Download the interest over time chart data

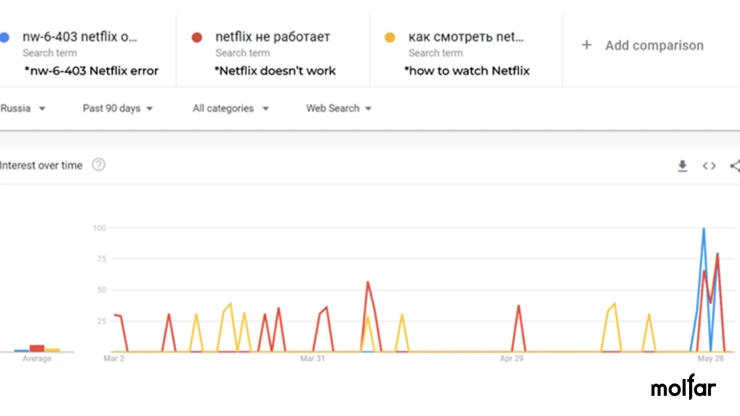tap(682, 166)
